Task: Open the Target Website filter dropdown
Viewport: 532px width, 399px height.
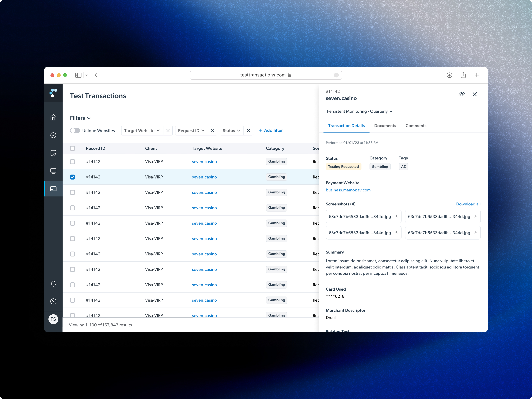Action: tap(142, 131)
